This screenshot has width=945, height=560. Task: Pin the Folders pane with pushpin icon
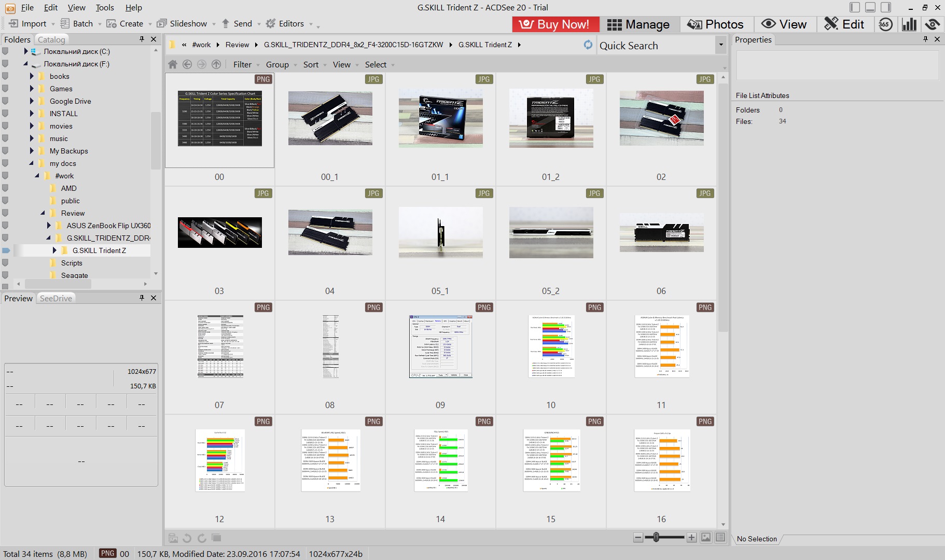point(142,39)
